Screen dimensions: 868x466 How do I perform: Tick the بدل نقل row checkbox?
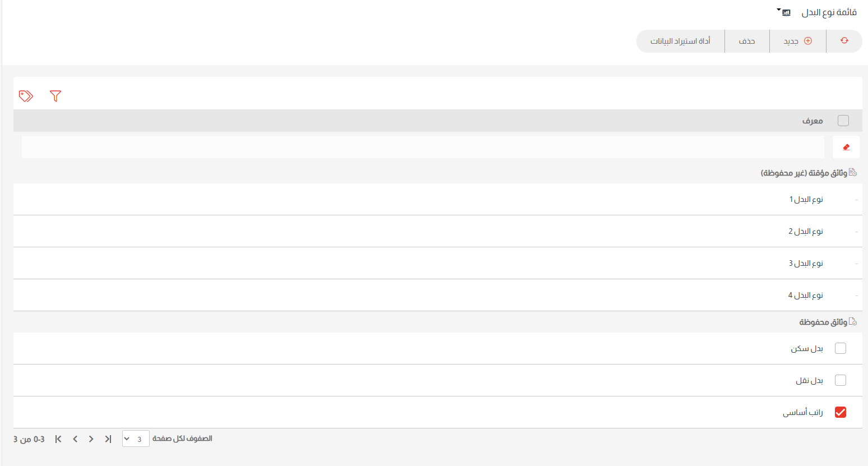tap(840, 380)
